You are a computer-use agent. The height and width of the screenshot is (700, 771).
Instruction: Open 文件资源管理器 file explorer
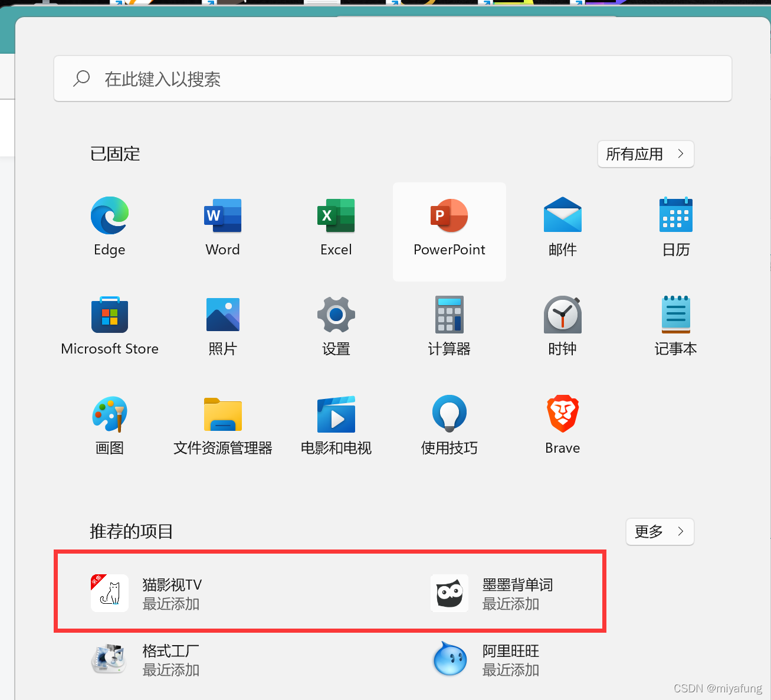click(223, 414)
